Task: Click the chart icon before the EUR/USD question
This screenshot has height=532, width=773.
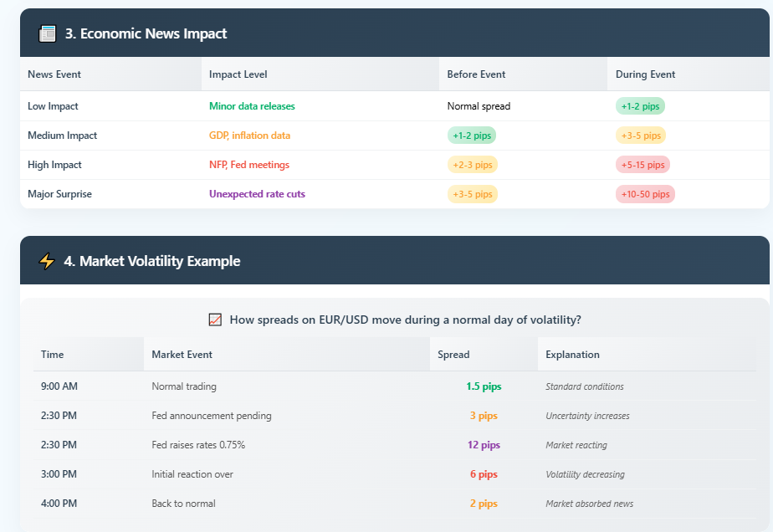Action: 215,320
